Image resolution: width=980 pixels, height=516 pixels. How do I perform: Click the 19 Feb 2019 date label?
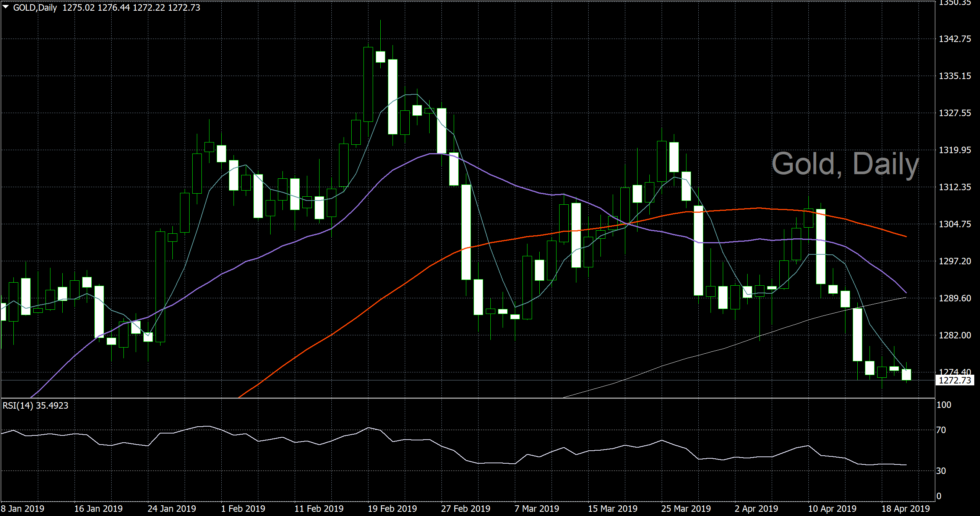(392, 509)
